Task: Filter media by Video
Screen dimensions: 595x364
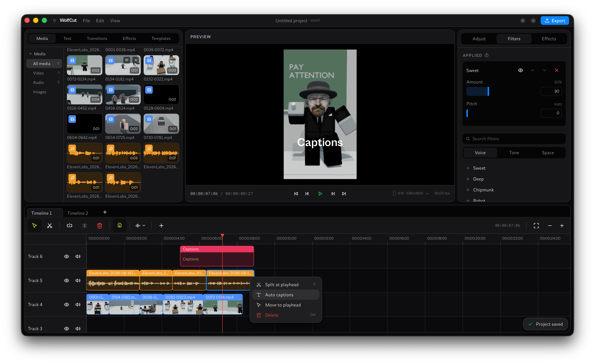Action: [44, 73]
